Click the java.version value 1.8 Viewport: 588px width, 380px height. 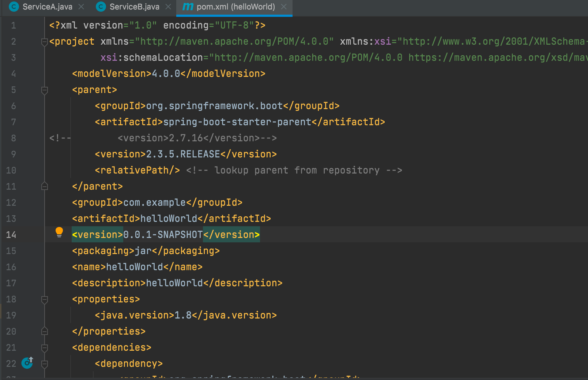point(183,316)
